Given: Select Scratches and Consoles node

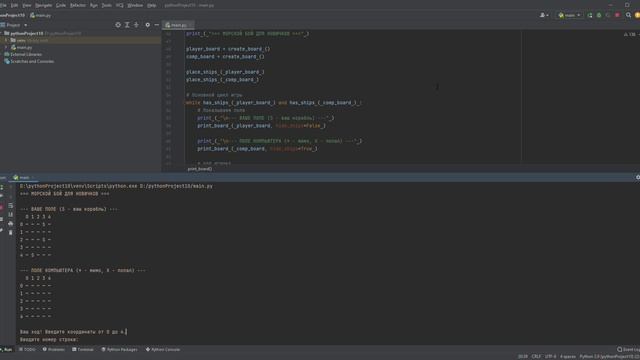Looking at the screenshot, I should pos(29,61).
